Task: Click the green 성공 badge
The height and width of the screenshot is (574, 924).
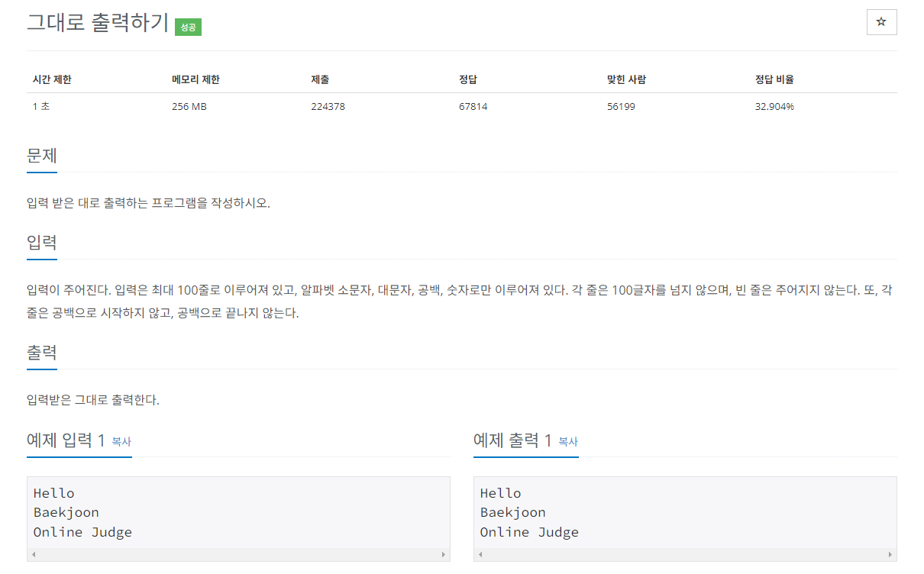Action: point(188,27)
